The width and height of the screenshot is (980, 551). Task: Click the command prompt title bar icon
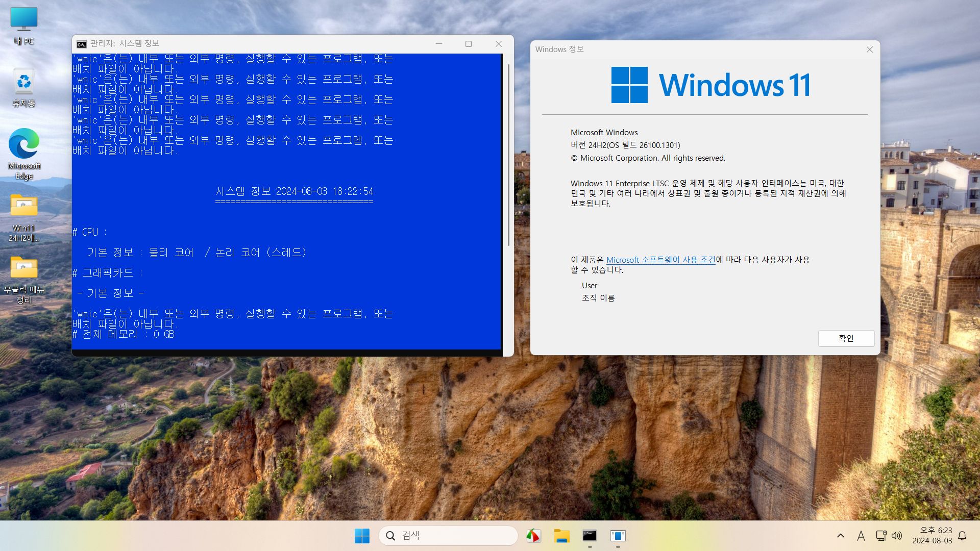82,44
